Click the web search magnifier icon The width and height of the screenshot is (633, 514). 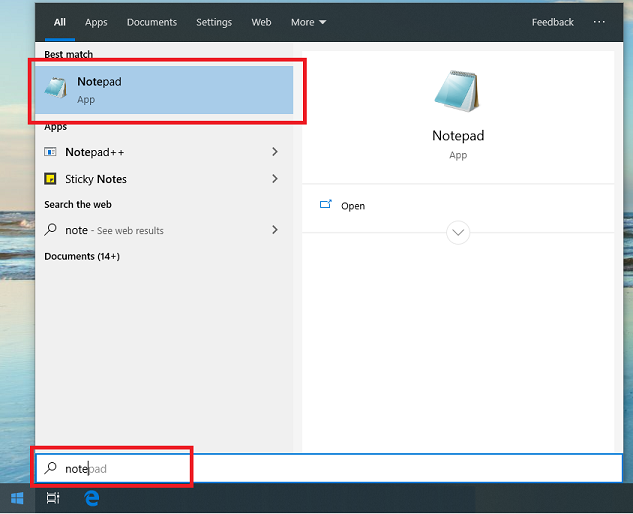51,230
